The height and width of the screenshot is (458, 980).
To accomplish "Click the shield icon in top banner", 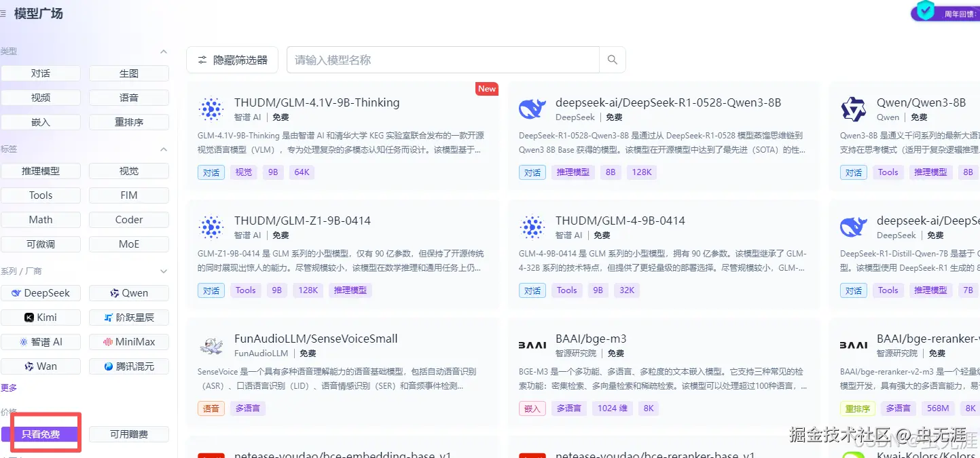I will click(925, 10).
